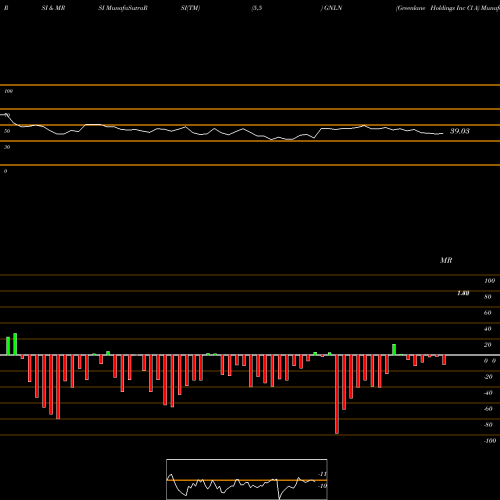Click the MR axis label 60
Screen dimensions: 500x500
488,313
